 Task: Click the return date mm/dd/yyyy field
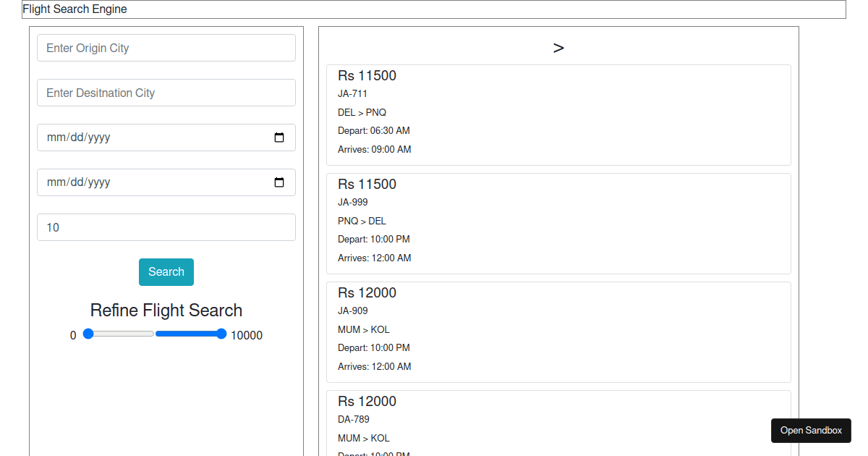pos(145,182)
